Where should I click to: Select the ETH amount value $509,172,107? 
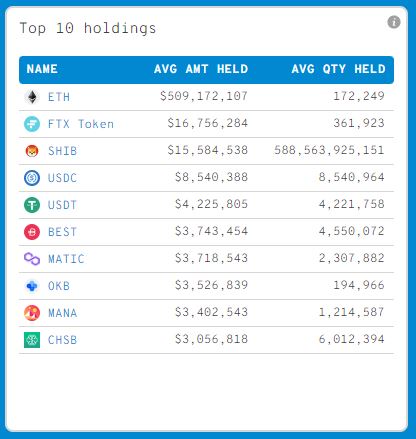[x=204, y=96]
